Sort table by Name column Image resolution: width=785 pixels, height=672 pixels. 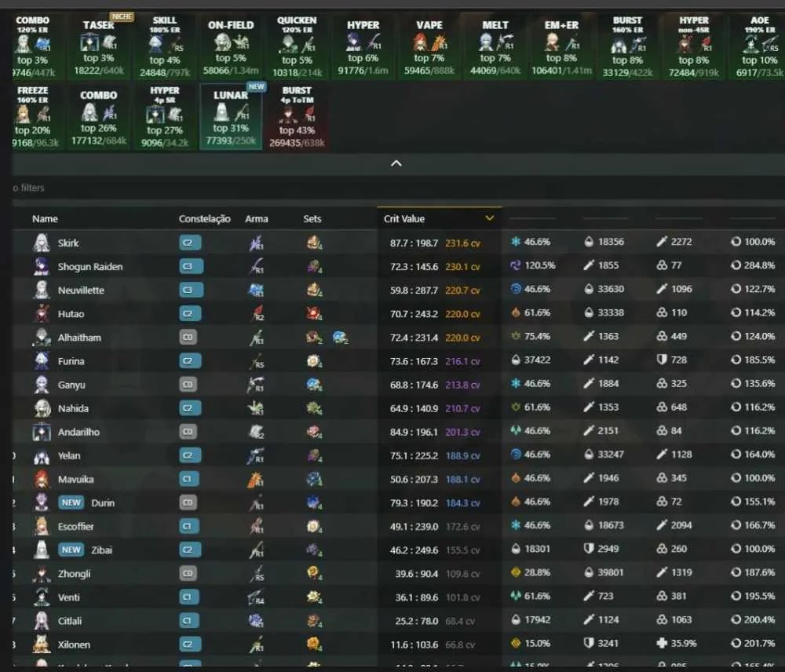pos(45,219)
